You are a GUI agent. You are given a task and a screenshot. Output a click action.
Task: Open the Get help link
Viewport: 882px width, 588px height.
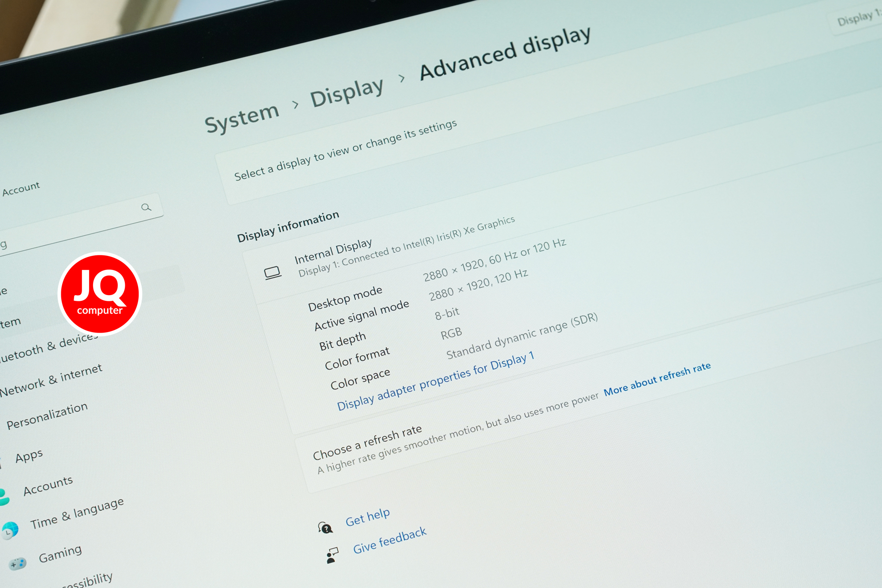(x=367, y=517)
